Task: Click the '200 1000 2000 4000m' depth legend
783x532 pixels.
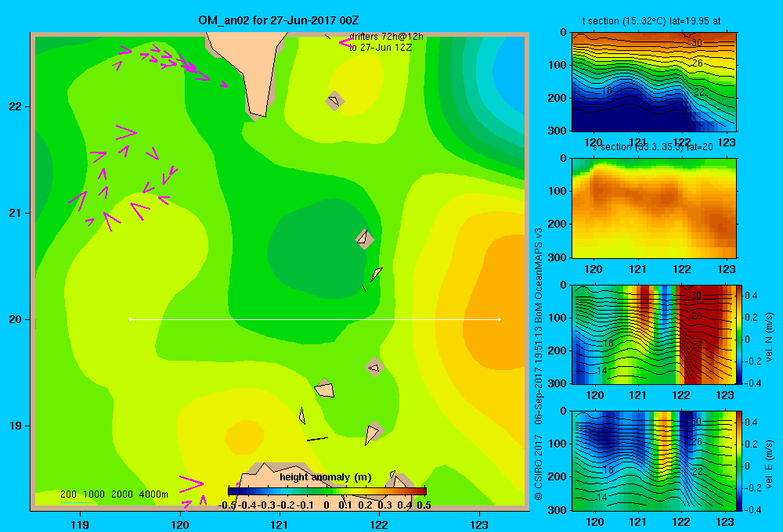Action: pos(114,494)
